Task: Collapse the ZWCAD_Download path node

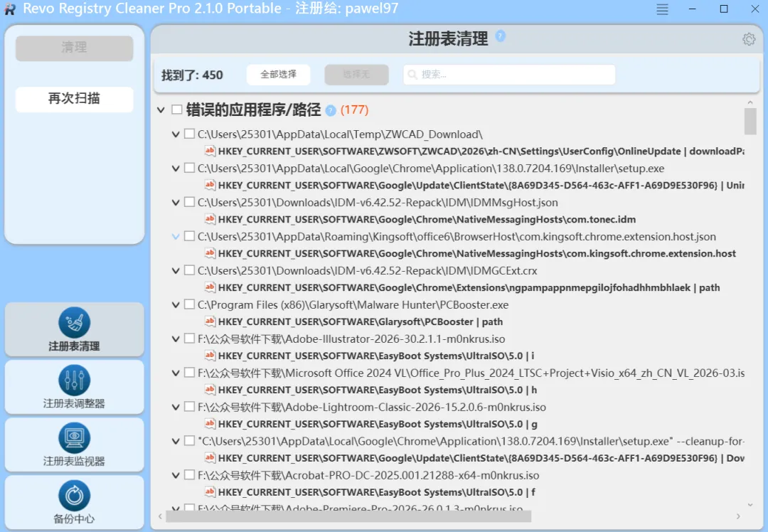Action: click(176, 134)
